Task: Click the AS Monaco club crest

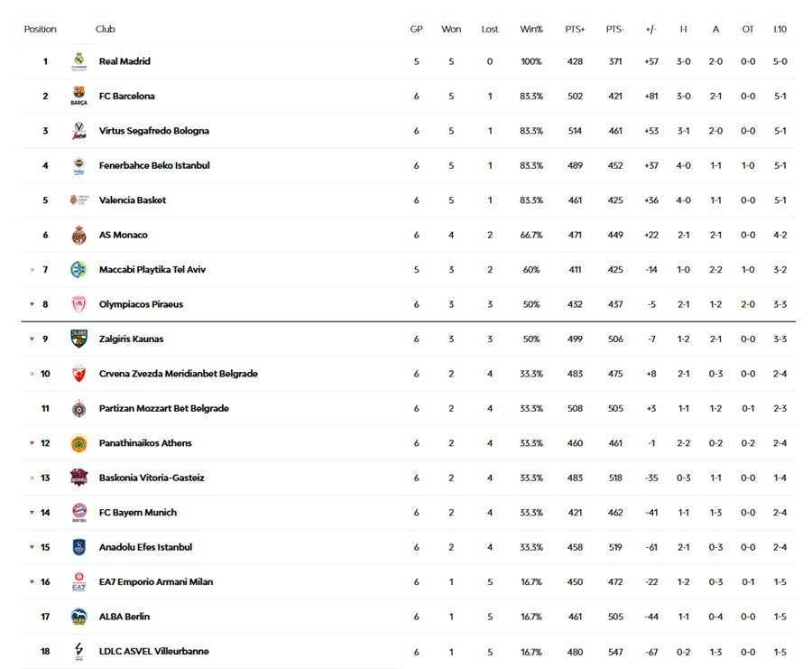Action: [x=78, y=235]
